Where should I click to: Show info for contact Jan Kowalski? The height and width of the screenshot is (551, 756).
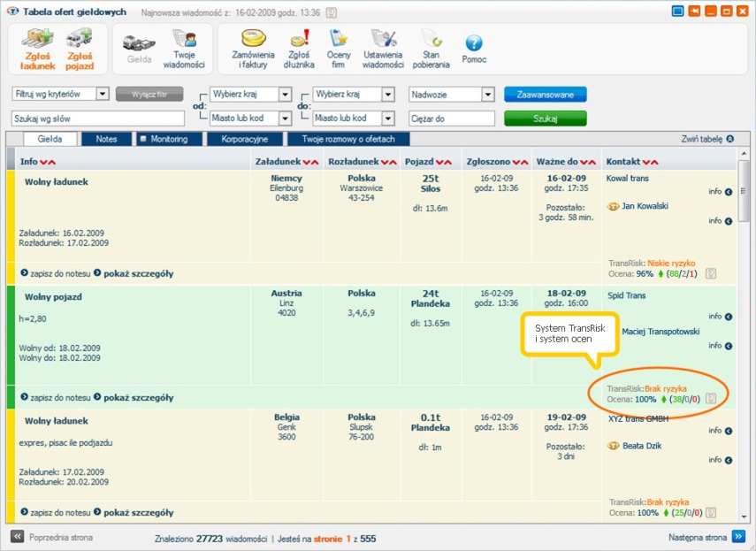pos(721,221)
